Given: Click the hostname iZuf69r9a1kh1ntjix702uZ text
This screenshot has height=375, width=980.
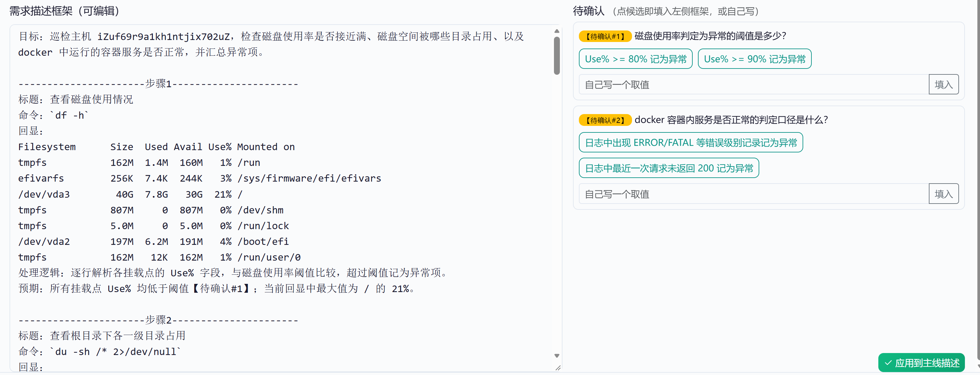Looking at the screenshot, I should pos(164,36).
